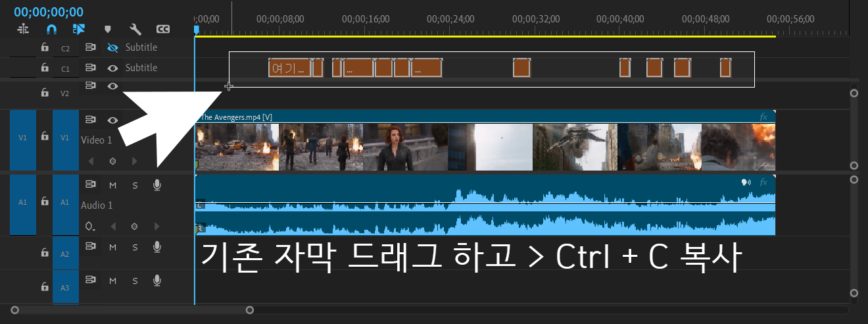This screenshot has height=324, width=868.
Task: Mute the A2 track
Action: 112,247
